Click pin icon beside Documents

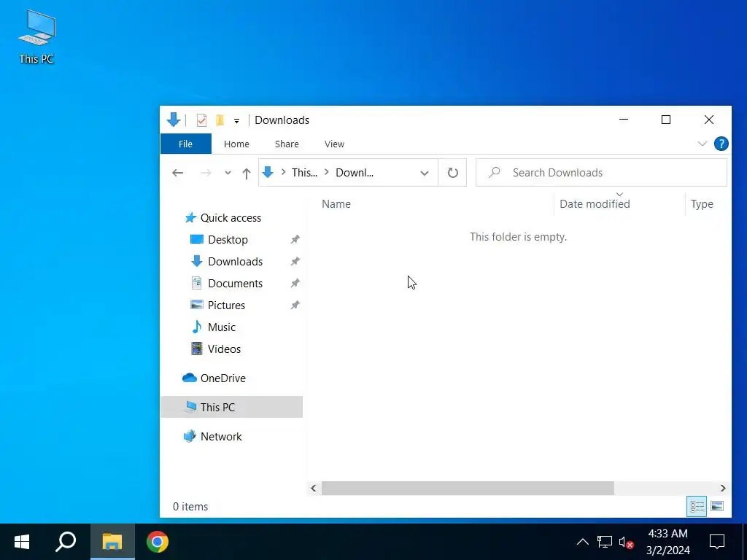tap(295, 284)
